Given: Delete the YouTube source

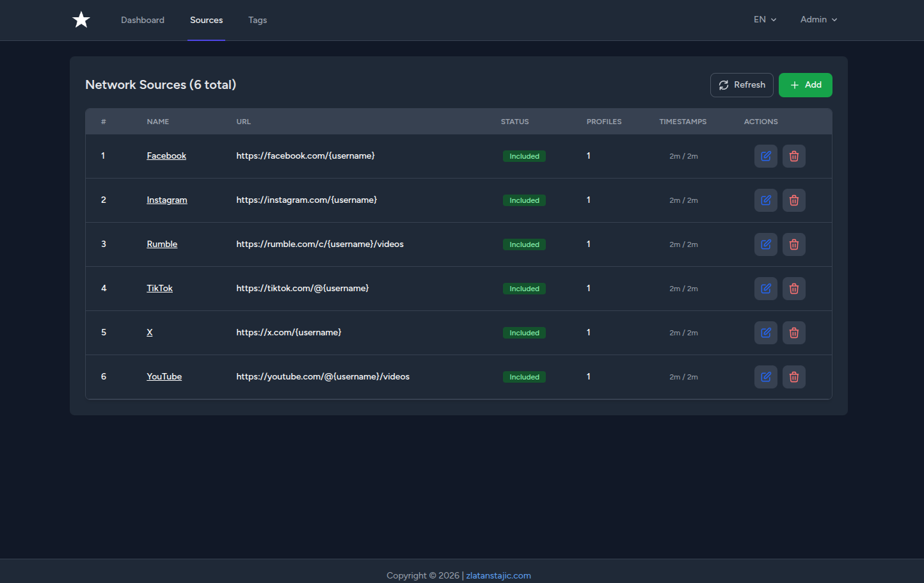Looking at the screenshot, I should click(793, 376).
